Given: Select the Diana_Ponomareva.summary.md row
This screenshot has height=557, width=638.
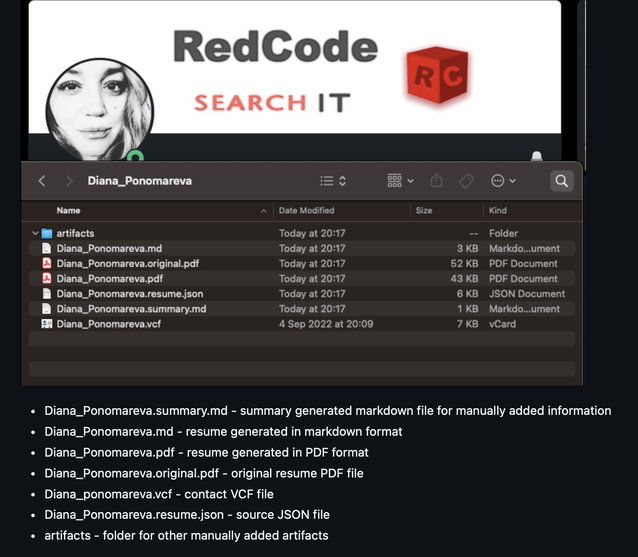Looking at the screenshot, I should 302,309.
